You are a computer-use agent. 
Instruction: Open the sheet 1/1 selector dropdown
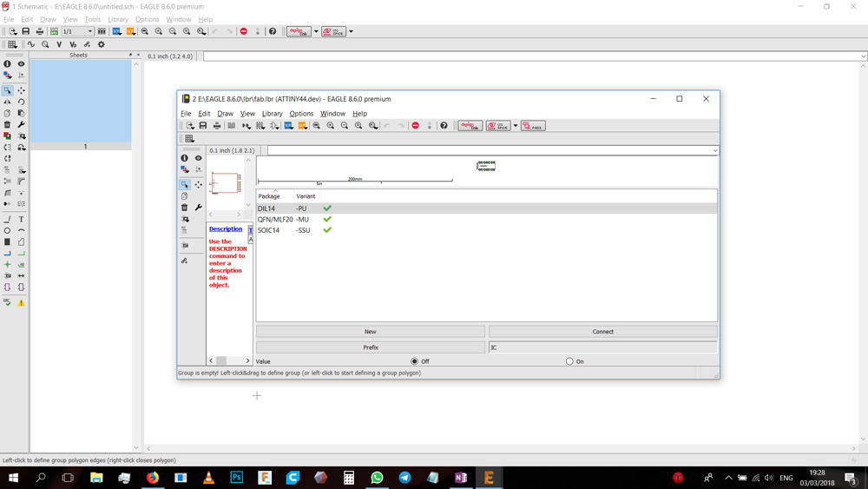click(89, 31)
